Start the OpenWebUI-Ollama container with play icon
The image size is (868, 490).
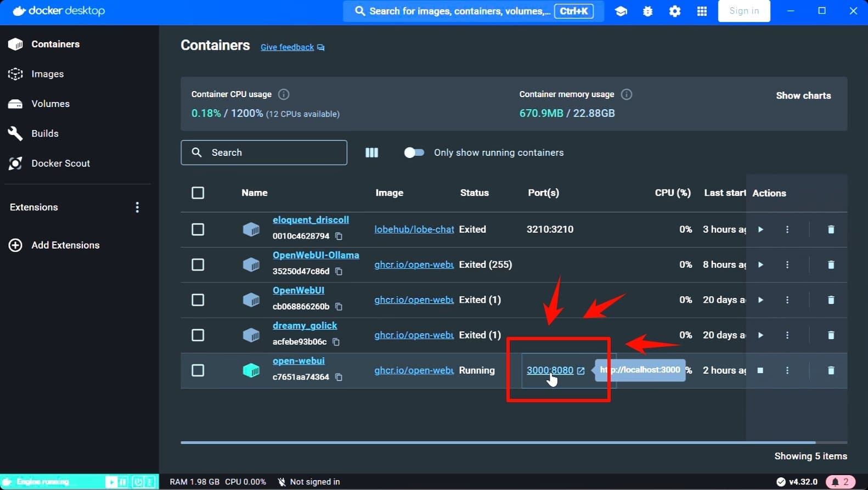760,264
